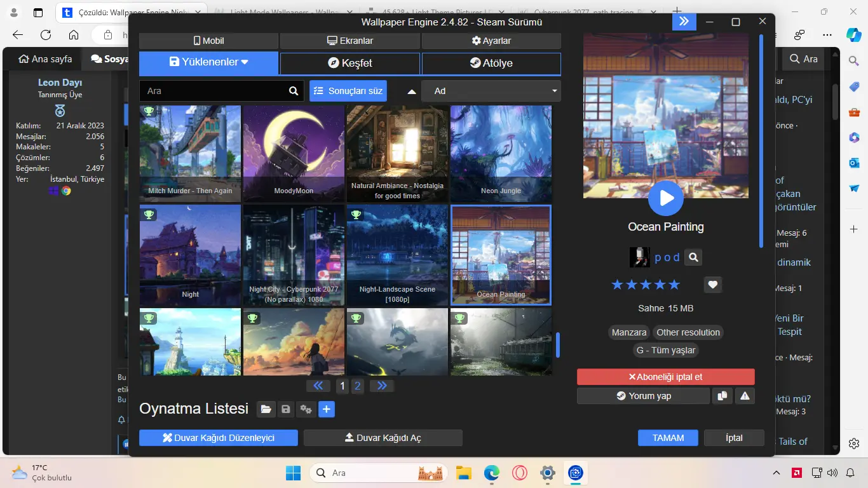868x488 pixels.
Task: Switch to the Mobil tab
Action: pyautogui.click(x=209, y=41)
